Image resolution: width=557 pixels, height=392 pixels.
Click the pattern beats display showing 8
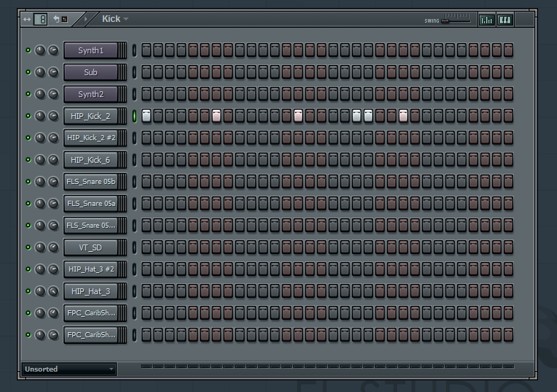pos(40,19)
